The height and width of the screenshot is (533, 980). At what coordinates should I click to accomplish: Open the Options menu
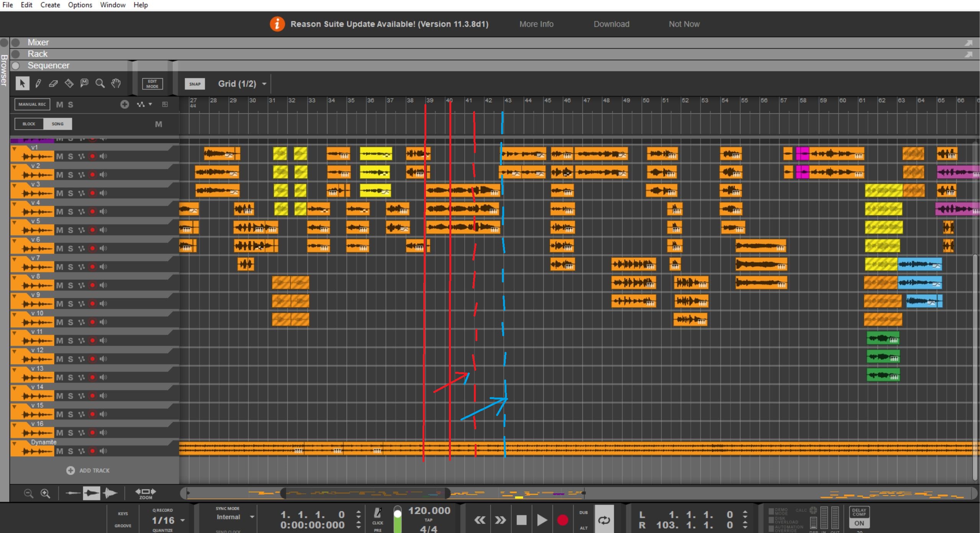80,5
